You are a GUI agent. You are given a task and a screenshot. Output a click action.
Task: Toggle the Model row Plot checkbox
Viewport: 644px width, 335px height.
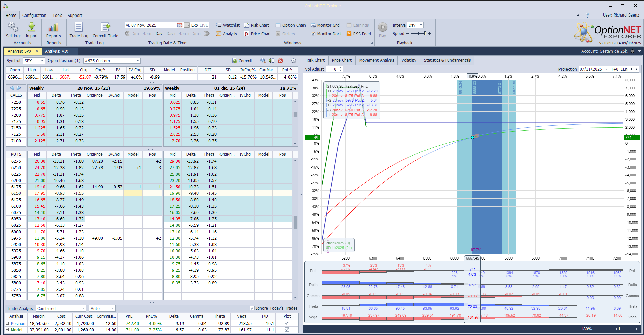pyautogui.click(x=287, y=330)
